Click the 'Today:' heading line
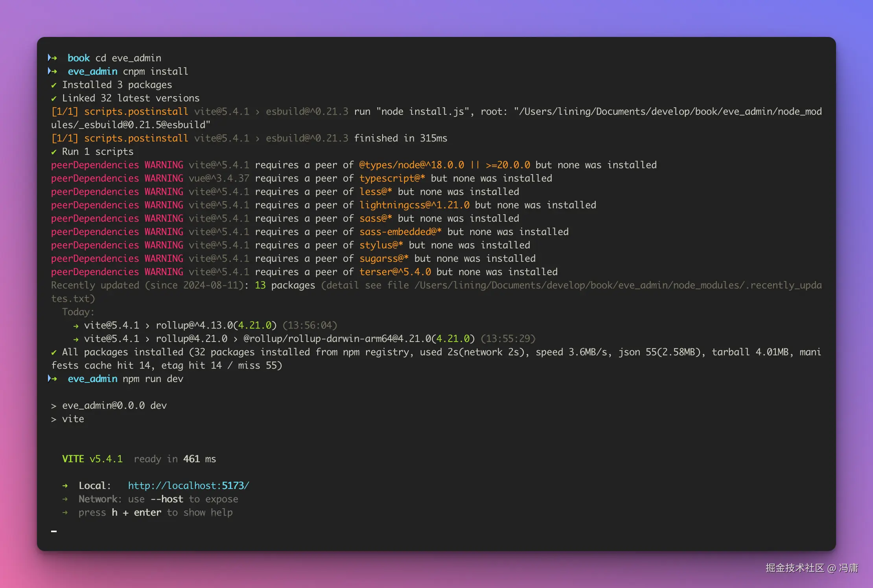873x588 pixels. (78, 312)
